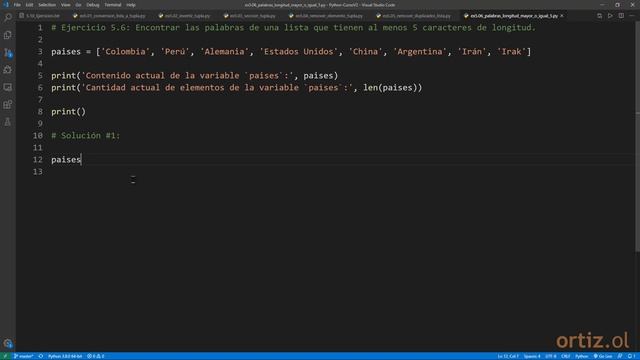Open the Source Control view icon

(8, 53)
